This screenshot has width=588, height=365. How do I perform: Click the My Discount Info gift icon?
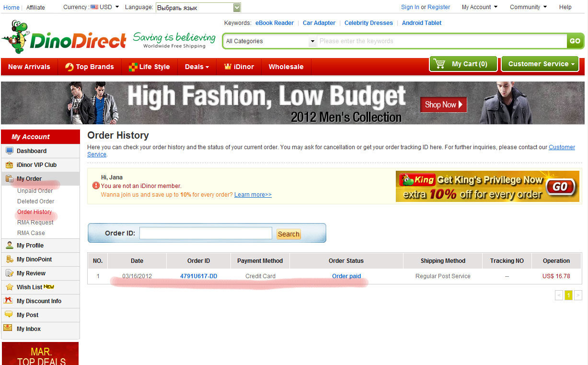coord(8,301)
